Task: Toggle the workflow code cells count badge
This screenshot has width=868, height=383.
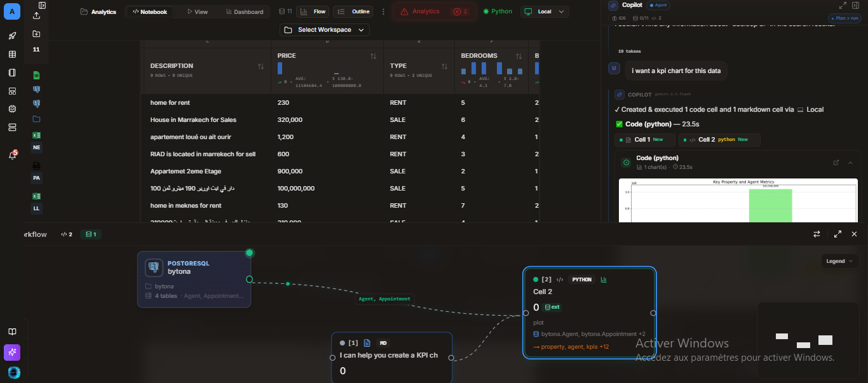Action: coord(67,234)
